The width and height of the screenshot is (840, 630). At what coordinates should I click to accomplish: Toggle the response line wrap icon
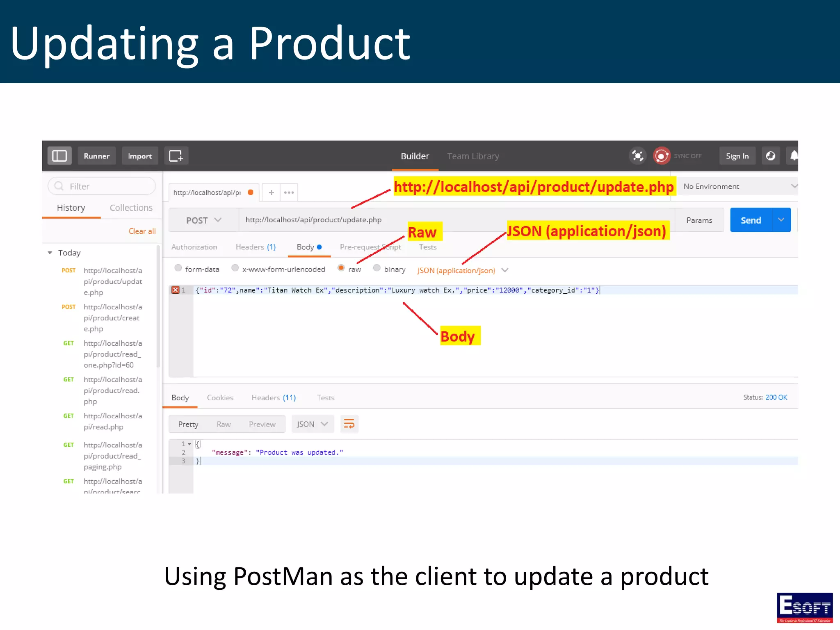pos(349,424)
